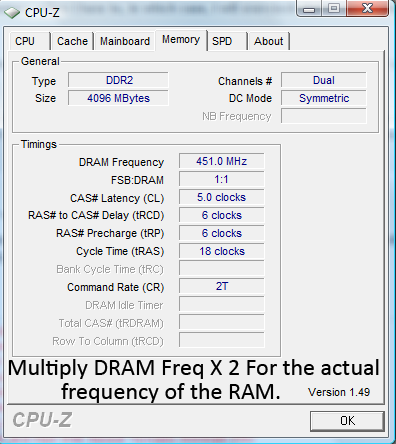Click the Cycle Time value 18 clocks

(222, 251)
